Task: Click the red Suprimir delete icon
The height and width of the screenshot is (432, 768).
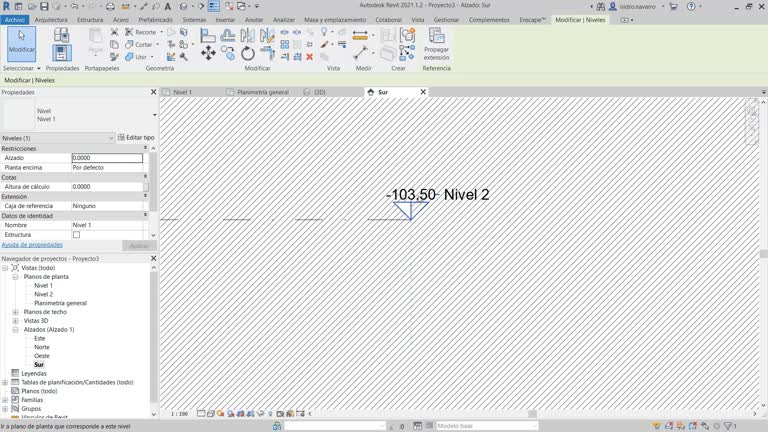Action: click(310, 57)
